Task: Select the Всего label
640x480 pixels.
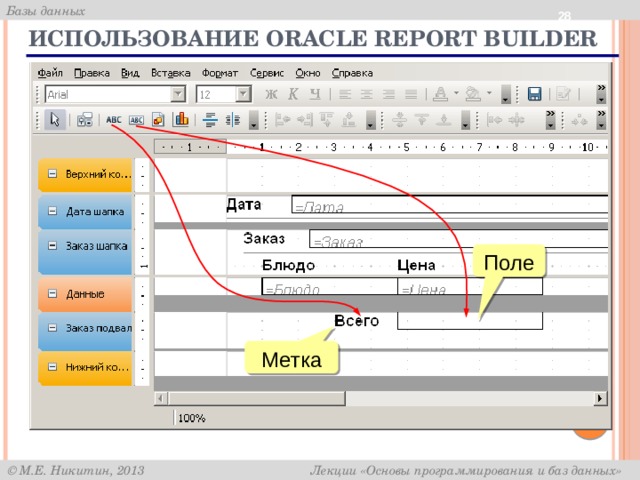Action: pos(356,321)
